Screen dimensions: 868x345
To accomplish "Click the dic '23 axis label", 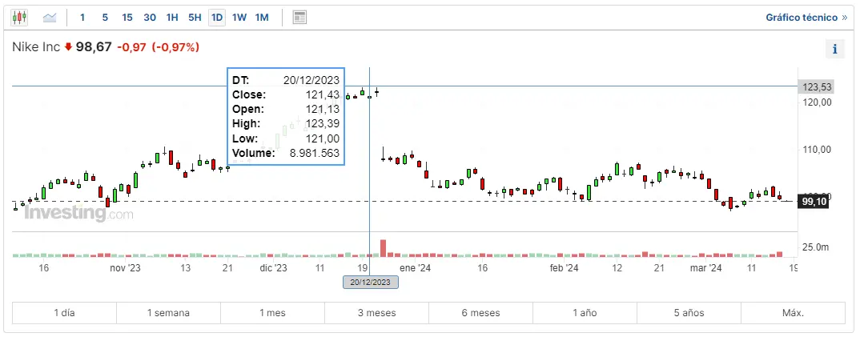I will point(274,268).
